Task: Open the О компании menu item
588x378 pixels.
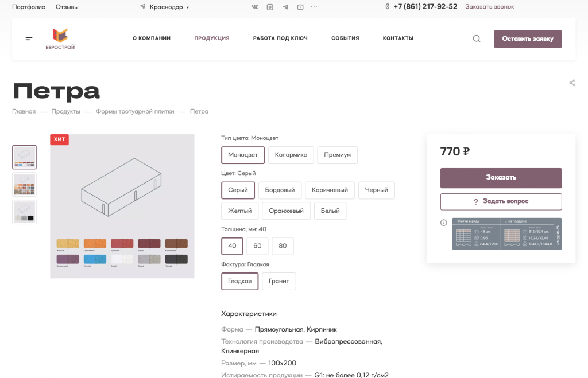Action: (152, 38)
